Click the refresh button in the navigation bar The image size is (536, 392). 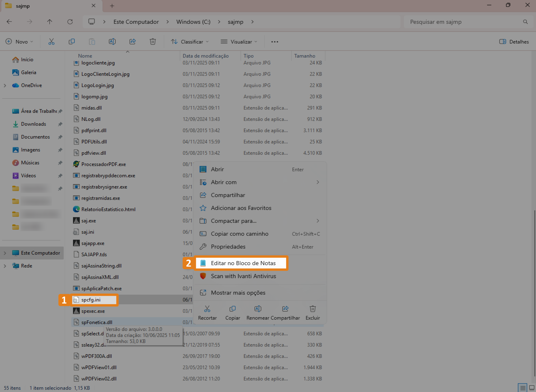pos(70,22)
